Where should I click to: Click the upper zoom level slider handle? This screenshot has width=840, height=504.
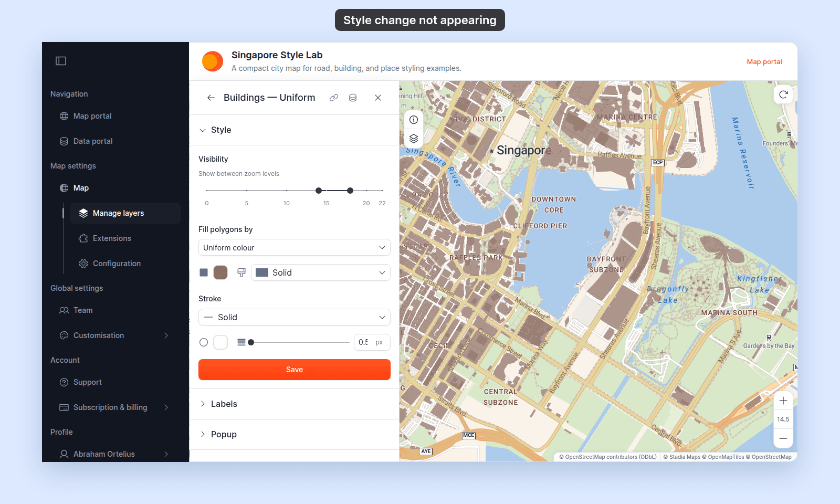[x=350, y=191]
